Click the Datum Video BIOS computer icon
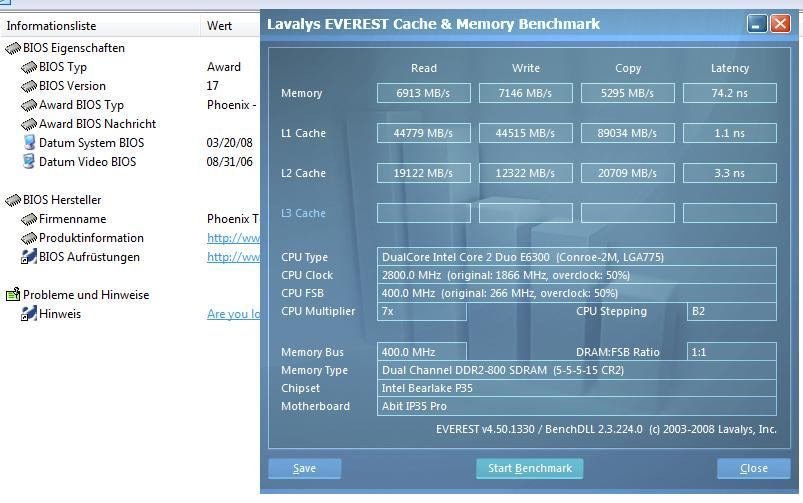The width and height of the screenshot is (803, 503). 29,161
